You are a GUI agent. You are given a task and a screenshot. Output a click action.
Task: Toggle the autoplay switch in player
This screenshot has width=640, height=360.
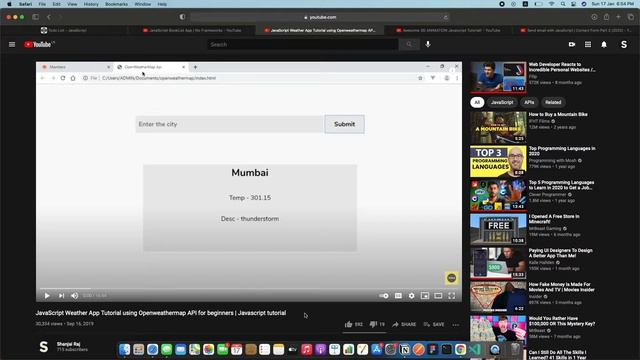[x=384, y=296]
